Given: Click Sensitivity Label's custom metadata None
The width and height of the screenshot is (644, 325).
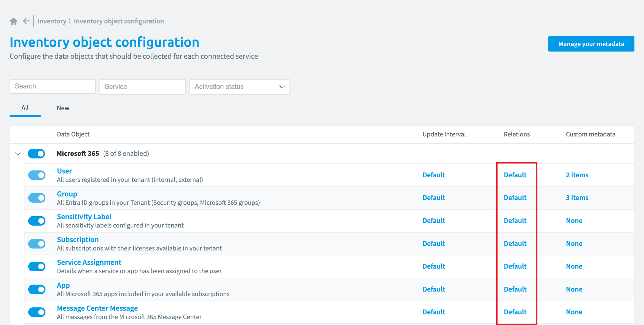Looking at the screenshot, I should pos(574,221).
